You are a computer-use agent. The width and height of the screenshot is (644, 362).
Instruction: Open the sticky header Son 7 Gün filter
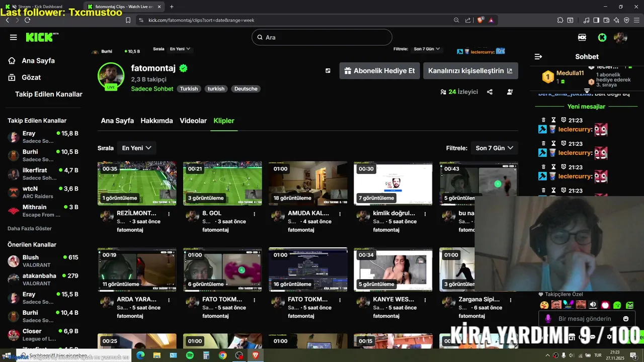click(x=427, y=49)
